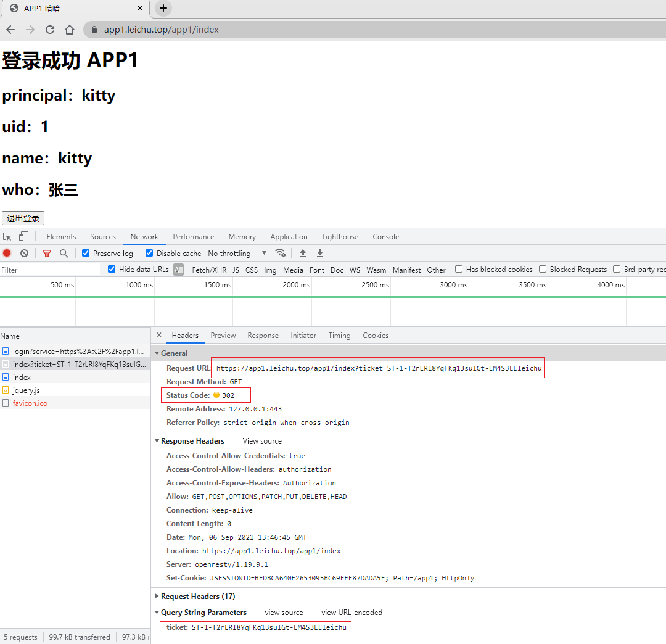This screenshot has height=644, width=666.
Task: Toggle device toolbar icon
Action: [x=23, y=236]
